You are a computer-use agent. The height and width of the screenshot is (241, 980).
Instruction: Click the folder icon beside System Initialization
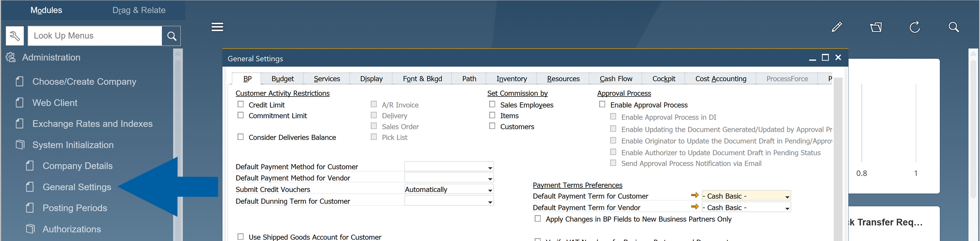tap(20, 145)
